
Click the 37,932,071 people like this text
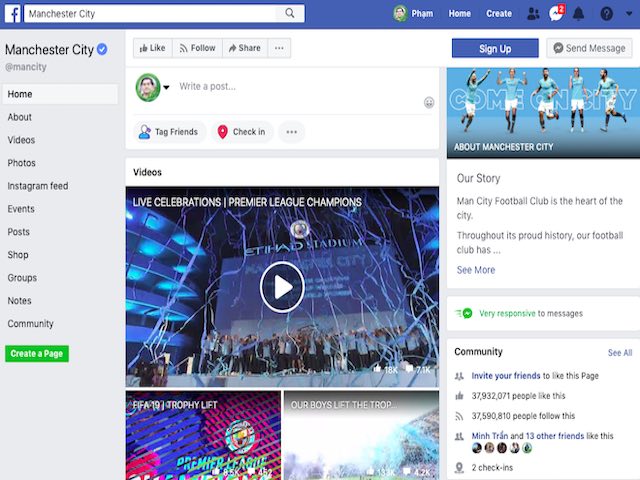click(x=518, y=396)
